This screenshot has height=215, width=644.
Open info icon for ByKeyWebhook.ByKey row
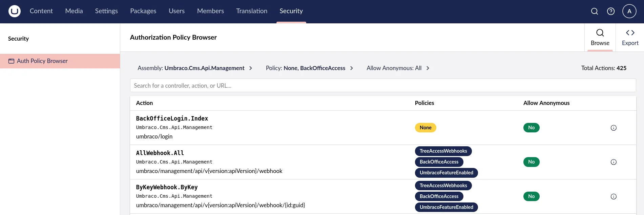614,196
